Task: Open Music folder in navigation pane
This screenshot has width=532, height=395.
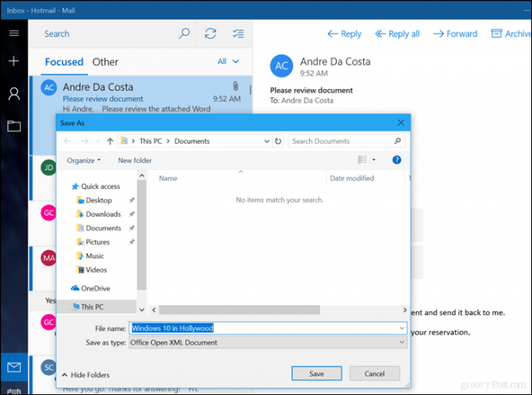Action: pos(91,256)
